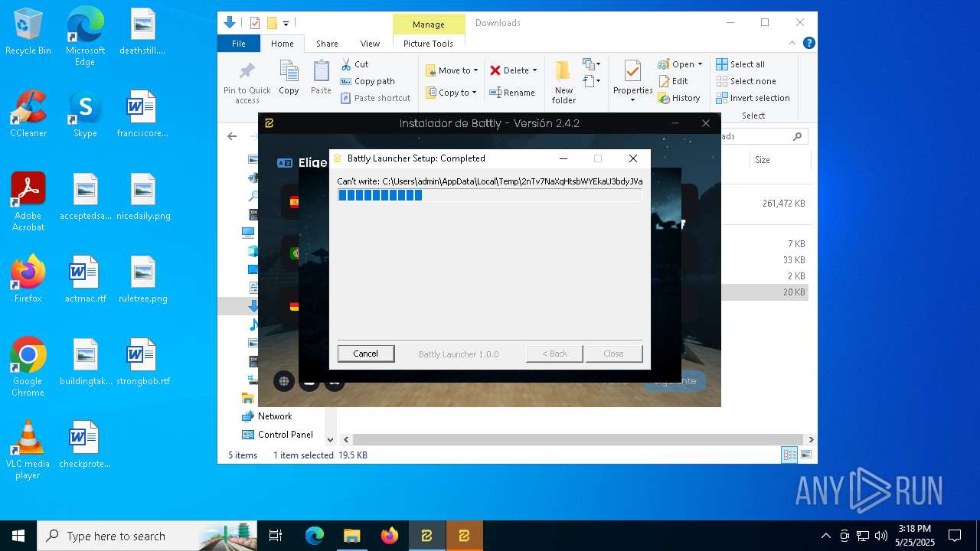Click the globe icon in Battly installer

[284, 380]
